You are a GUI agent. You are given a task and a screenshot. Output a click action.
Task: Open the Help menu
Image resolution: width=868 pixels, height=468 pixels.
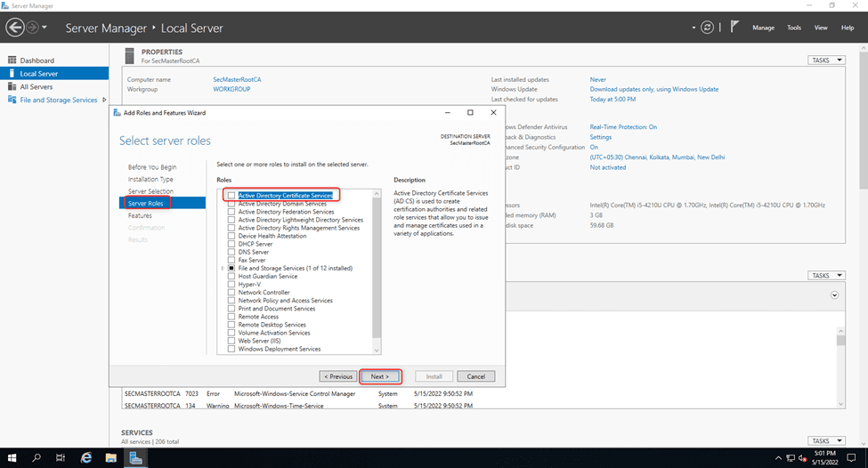pos(848,27)
